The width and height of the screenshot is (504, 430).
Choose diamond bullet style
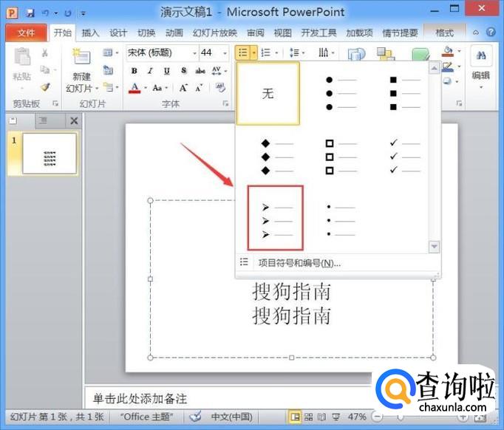tap(277, 157)
